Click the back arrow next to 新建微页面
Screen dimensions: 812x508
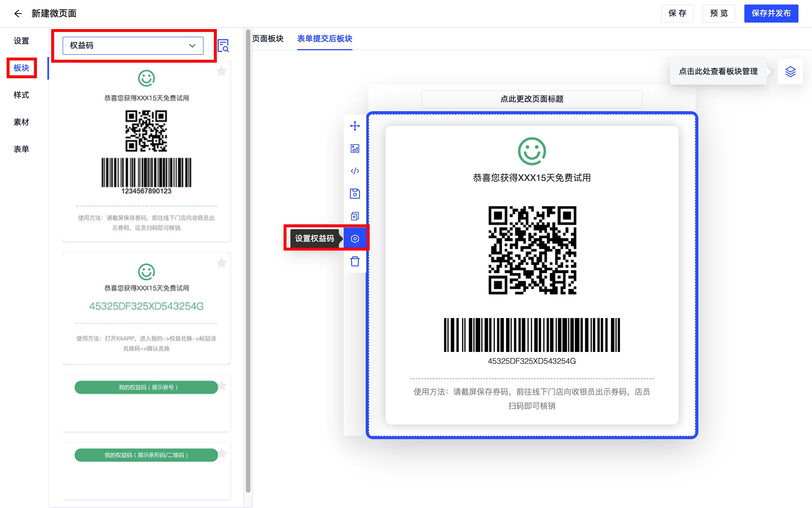(18, 14)
